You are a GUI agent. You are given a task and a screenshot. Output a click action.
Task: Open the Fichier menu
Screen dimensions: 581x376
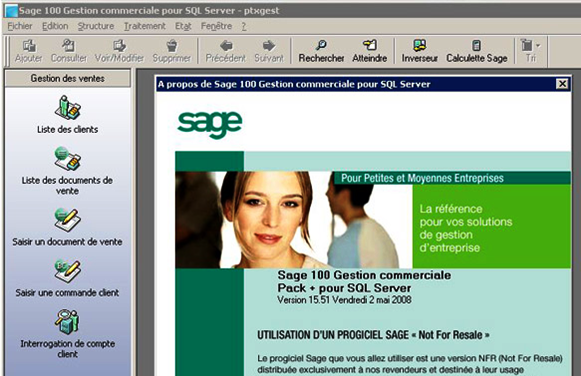[20, 26]
